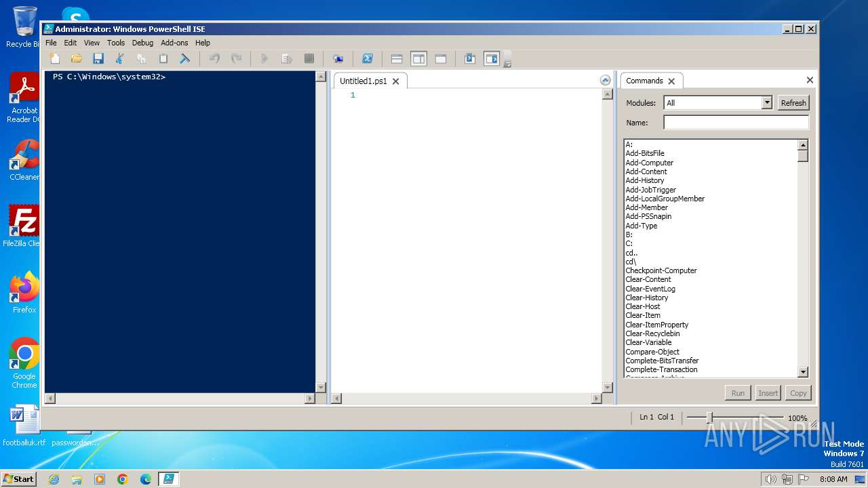Click the commands list down scroll arrow
This screenshot has width=868, height=488.
[803, 372]
